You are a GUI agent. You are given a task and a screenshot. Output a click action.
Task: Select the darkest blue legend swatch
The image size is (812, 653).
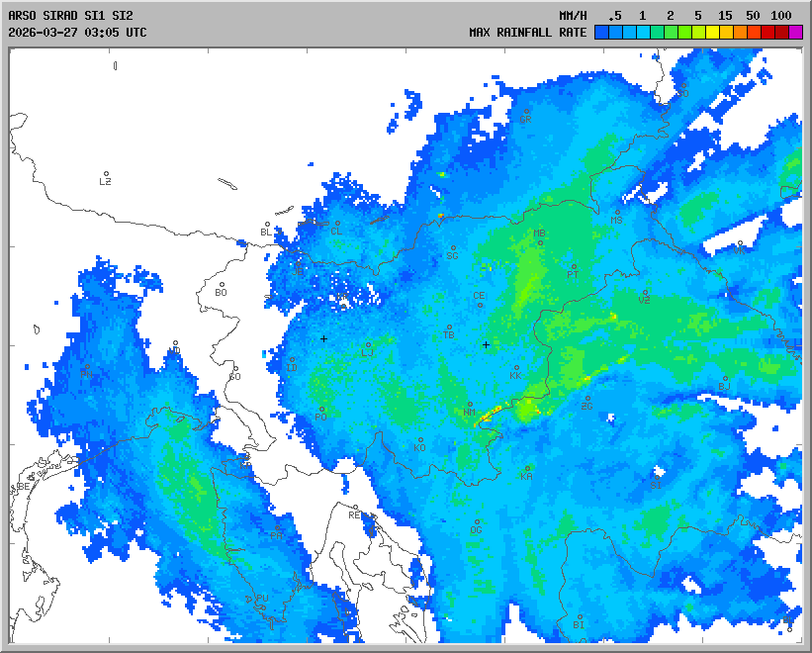601,33
